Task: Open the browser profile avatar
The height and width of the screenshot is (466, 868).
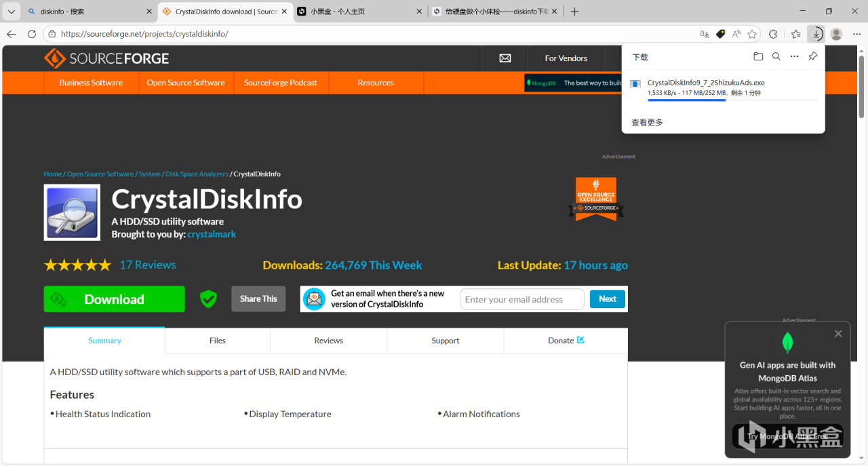Action: [x=836, y=34]
